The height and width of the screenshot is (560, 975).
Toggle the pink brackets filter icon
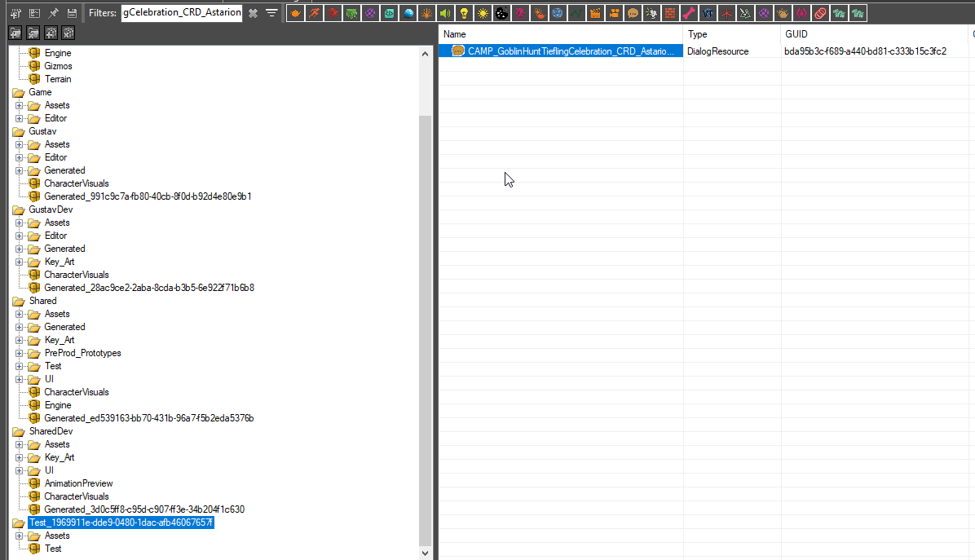(801, 13)
